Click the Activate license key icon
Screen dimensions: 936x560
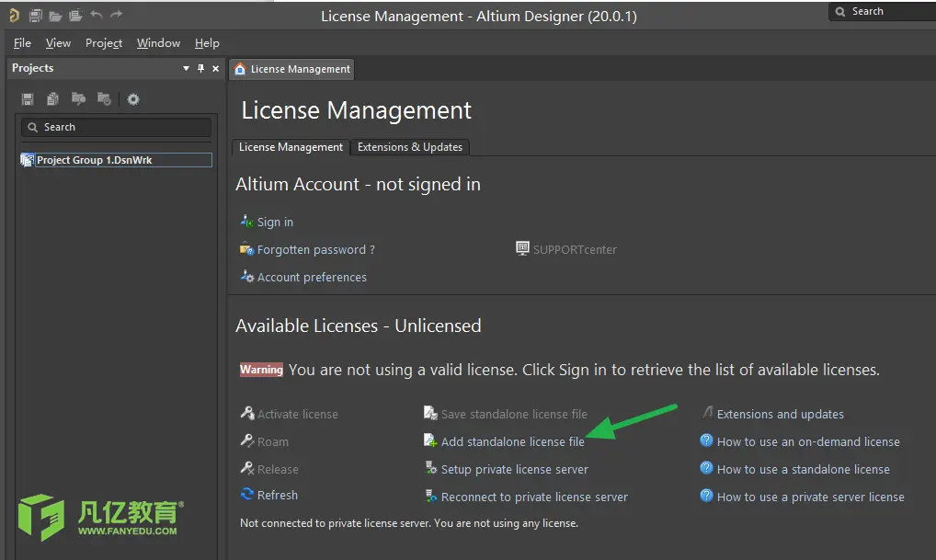click(247, 413)
